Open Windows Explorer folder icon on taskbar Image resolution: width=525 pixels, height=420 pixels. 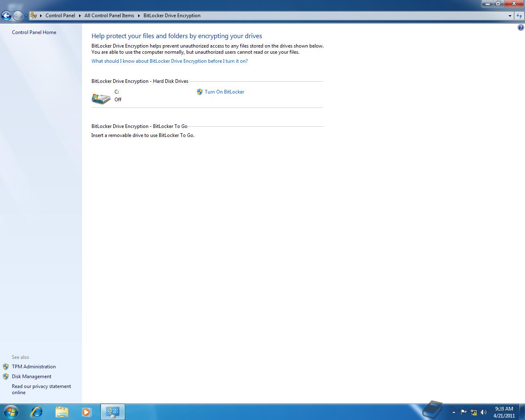click(62, 412)
